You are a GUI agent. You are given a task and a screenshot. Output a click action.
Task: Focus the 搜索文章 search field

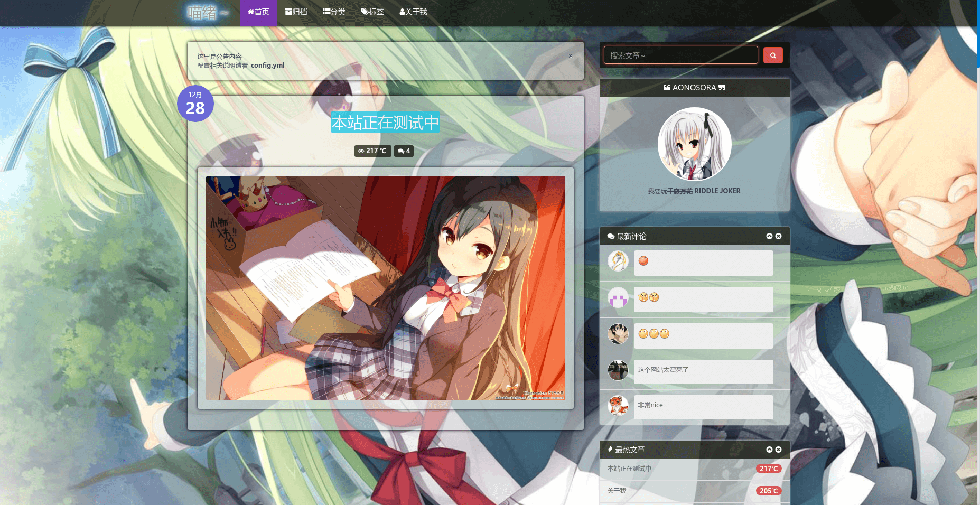680,55
